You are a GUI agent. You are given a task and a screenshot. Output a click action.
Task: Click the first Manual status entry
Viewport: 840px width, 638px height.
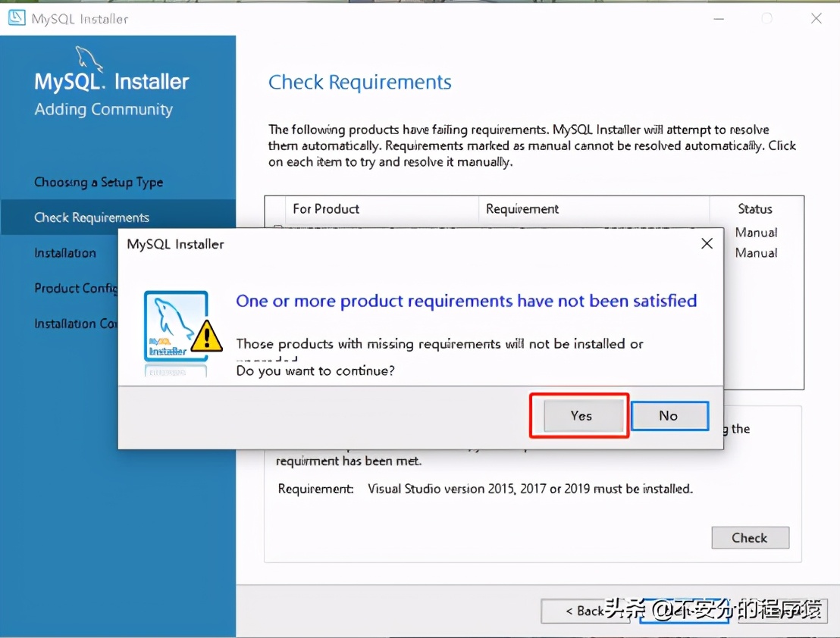point(756,233)
